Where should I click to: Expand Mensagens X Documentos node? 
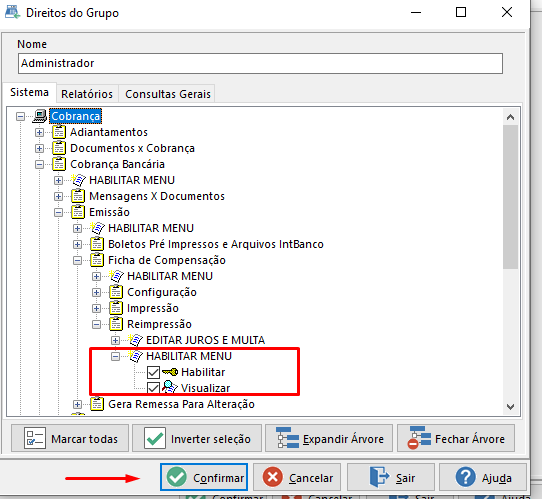point(58,196)
